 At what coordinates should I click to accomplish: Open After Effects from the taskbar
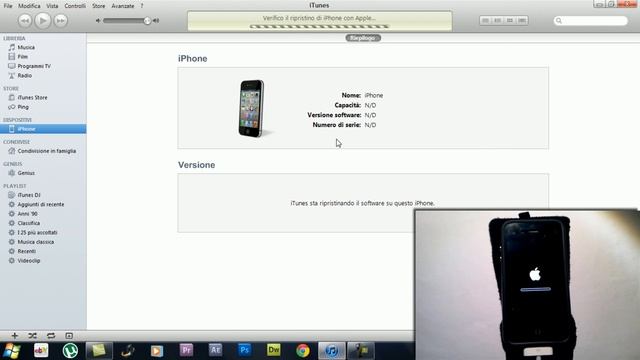point(215,350)
